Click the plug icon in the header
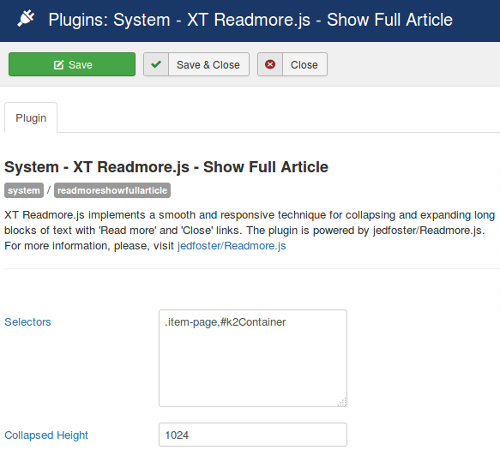 (26, 18)
